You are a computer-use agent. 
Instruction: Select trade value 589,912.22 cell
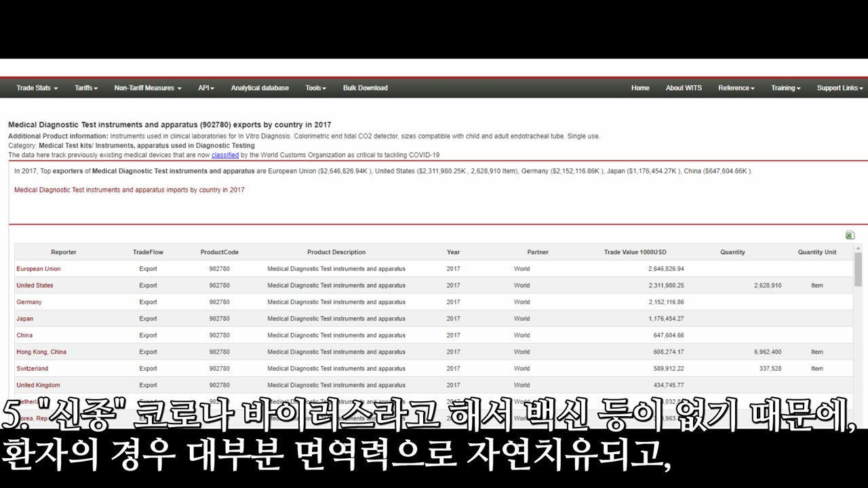click(x=669, y=369)
